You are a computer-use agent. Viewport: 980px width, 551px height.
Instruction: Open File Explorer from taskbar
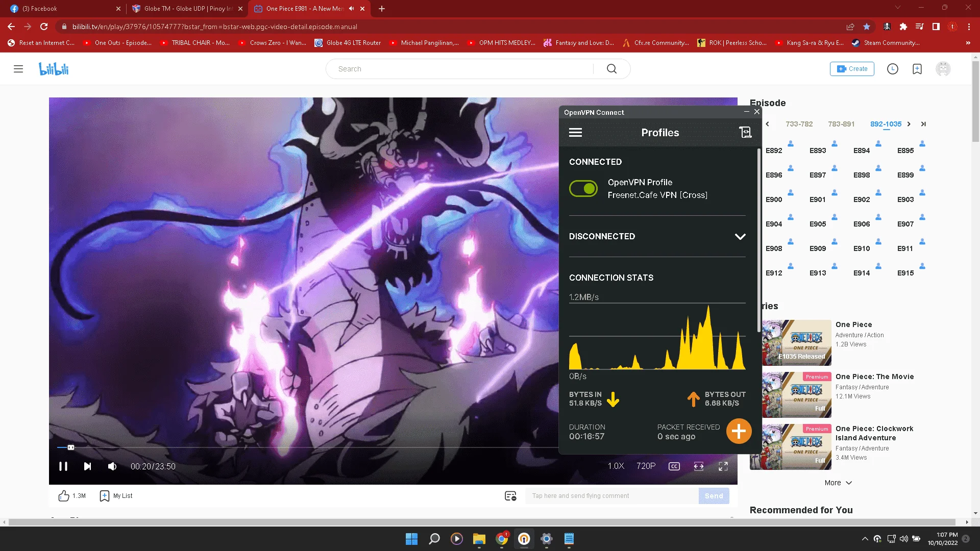[x=479, y=539]
